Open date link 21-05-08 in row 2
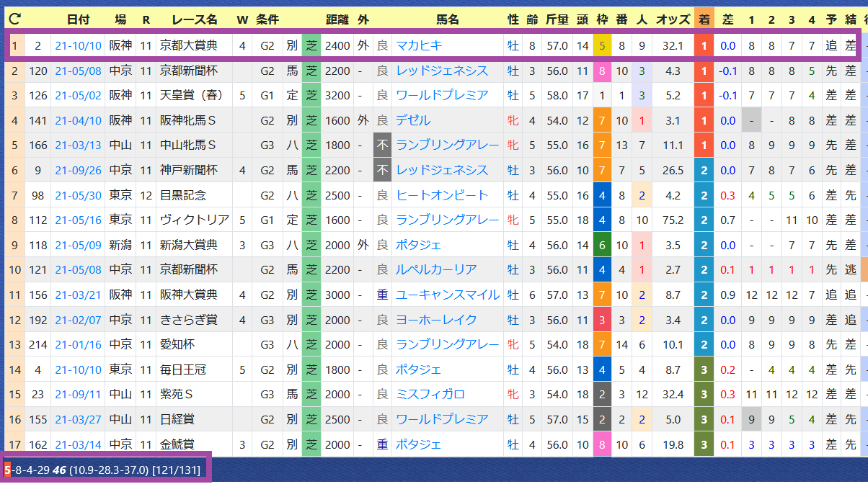This screenshot has height=484, width=868. pos(78,71)
